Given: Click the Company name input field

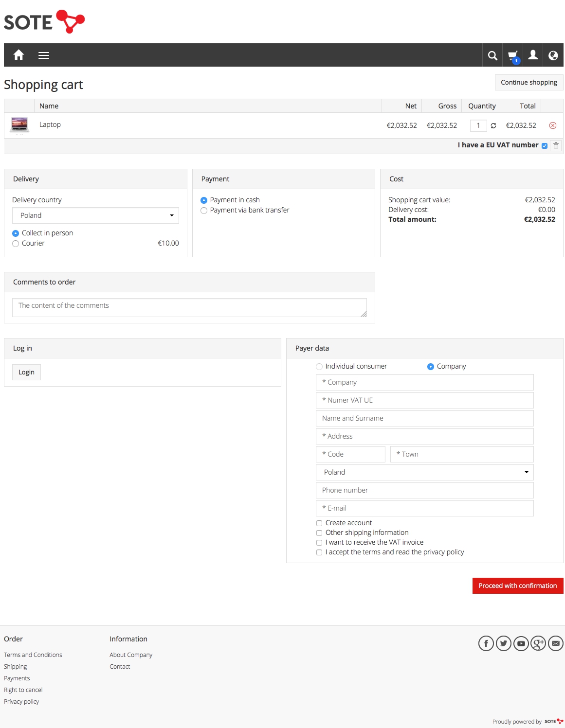Looking at the screenshot, I should click(424, 382).
